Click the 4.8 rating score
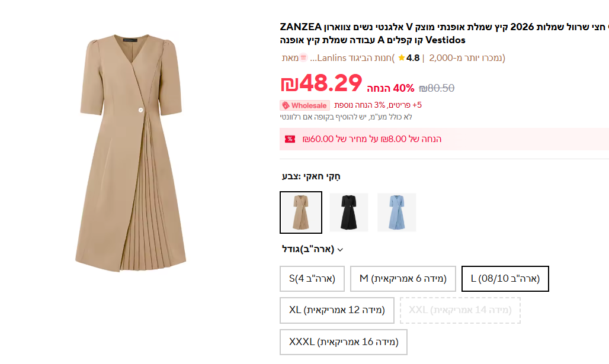This screenshot has height=364, width=609. (413, 58)
